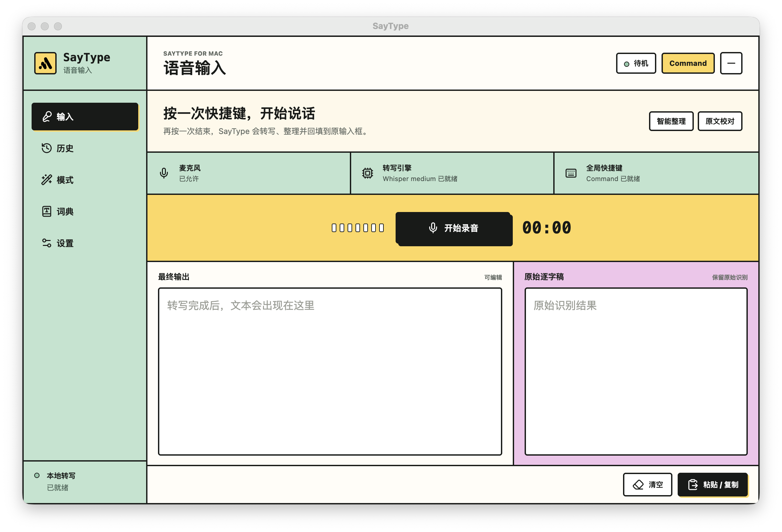Click into the 最终输出 text area

(x=330, y=371)
